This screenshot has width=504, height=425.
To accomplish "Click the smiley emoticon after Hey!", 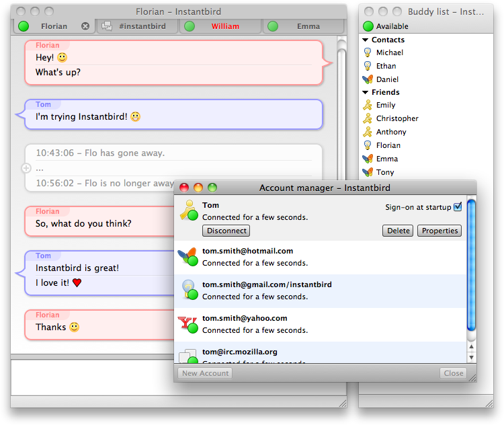I will pyautogui.click(x=62, y=58).
